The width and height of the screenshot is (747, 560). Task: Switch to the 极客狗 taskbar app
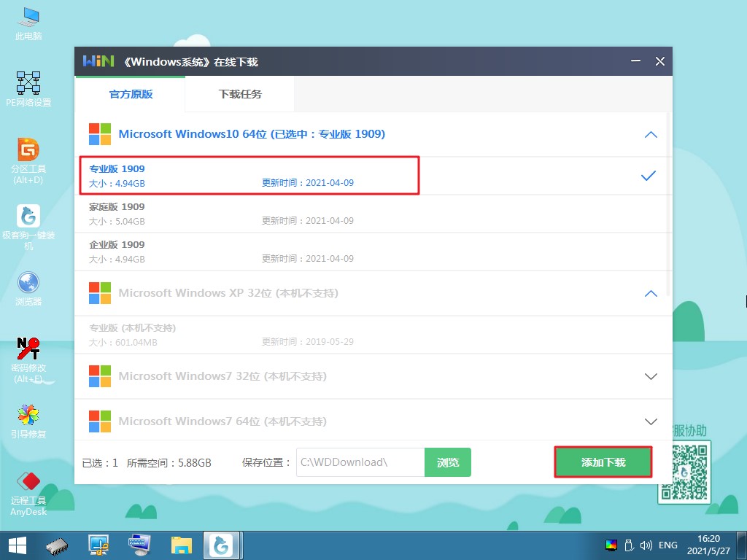point(222,545)
